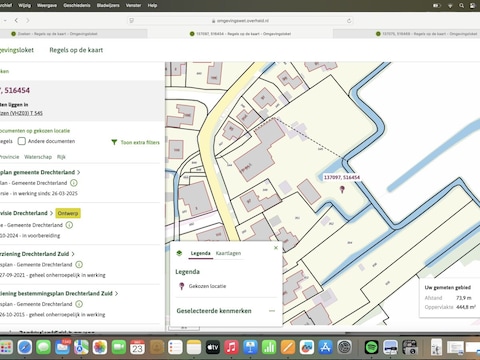Filter documents by Waterschap
This screenshot has width=480, height=360.
pos(38,157)
